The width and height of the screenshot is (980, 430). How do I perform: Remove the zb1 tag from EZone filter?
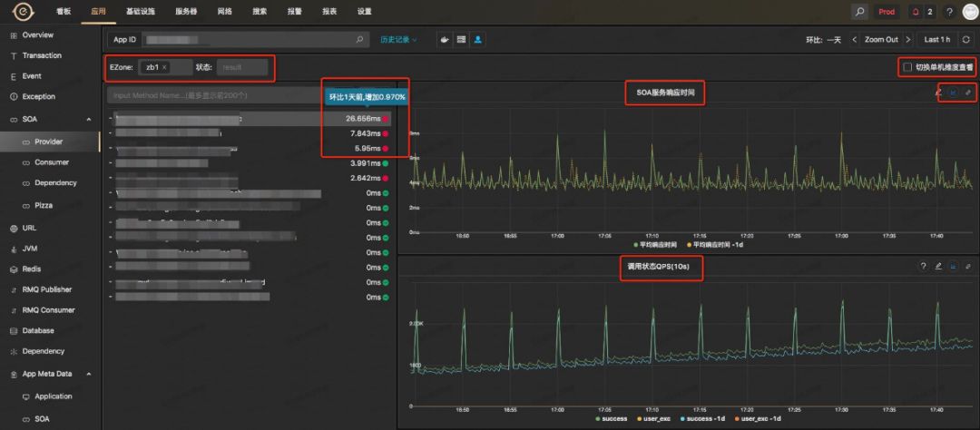tap(164, 67)
